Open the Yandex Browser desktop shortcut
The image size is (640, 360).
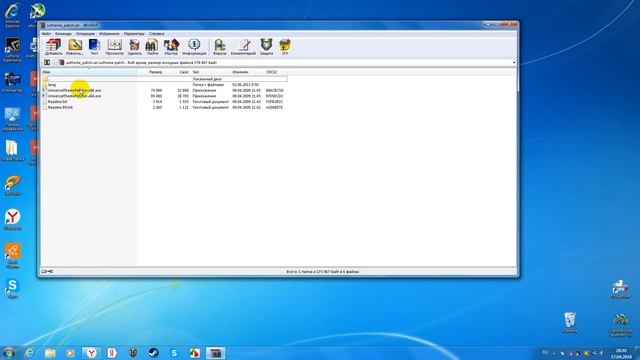coord(12,220)
